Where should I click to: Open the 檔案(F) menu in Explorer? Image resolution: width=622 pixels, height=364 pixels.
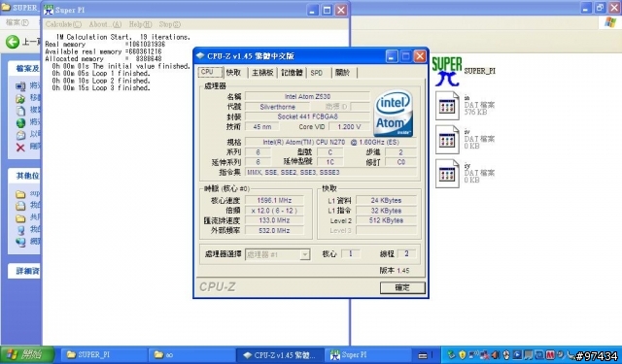coord(17,23)
